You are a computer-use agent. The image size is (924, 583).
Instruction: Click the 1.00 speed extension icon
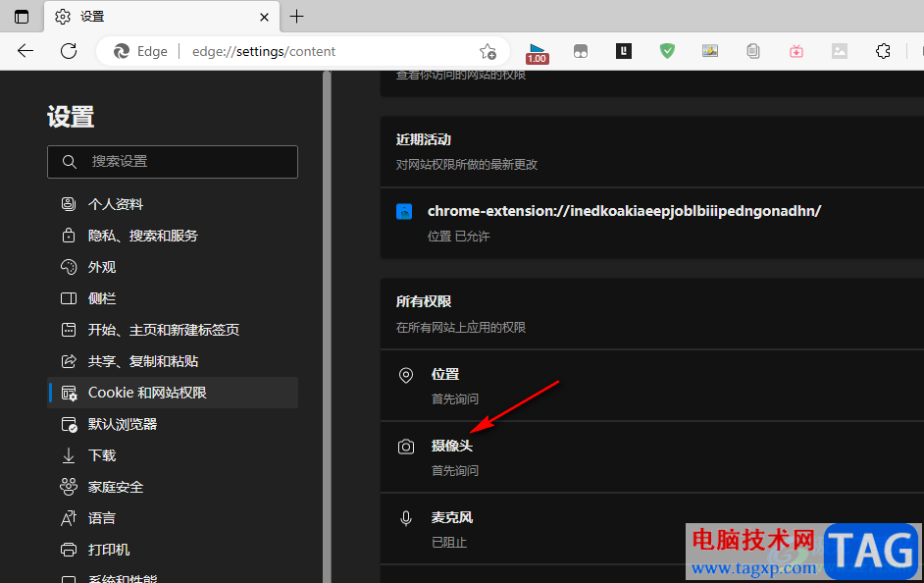(x=537, y=53)
